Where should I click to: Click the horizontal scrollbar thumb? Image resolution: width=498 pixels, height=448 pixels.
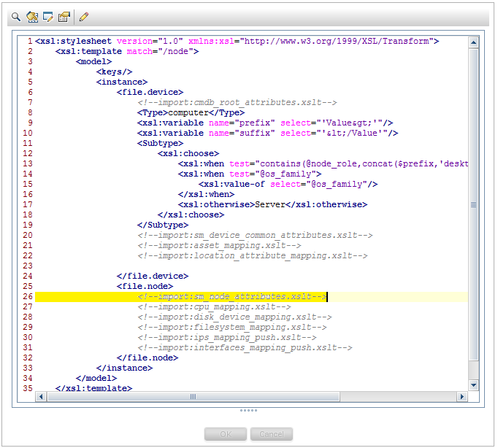point(194,396)
